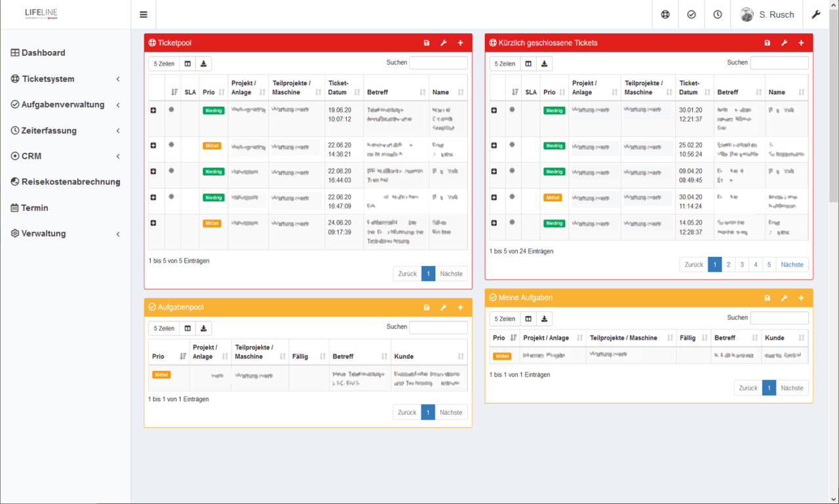This screenshot has height=504, width=839.
Task: Open the wrench settings of the Ticketpool panel
Action: 444,42
